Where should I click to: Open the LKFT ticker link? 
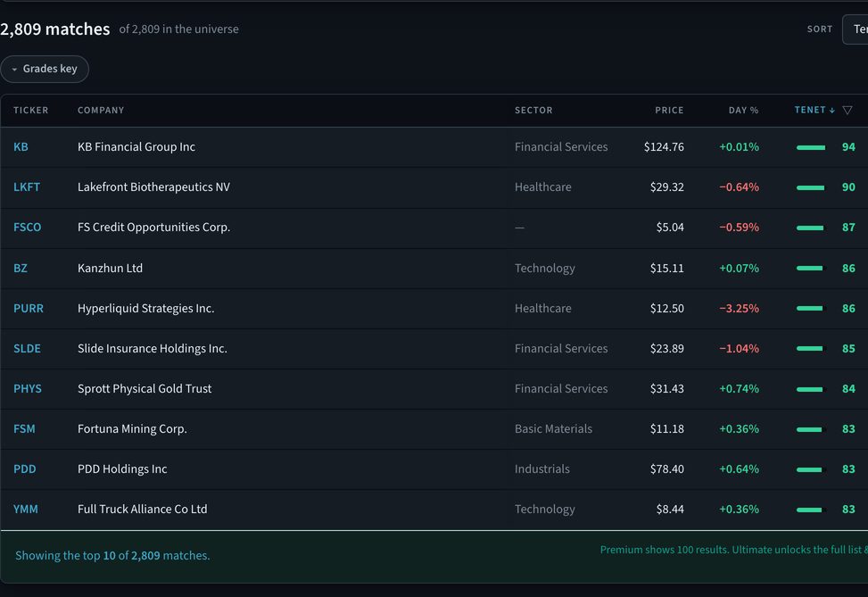(x=27, y=187)
